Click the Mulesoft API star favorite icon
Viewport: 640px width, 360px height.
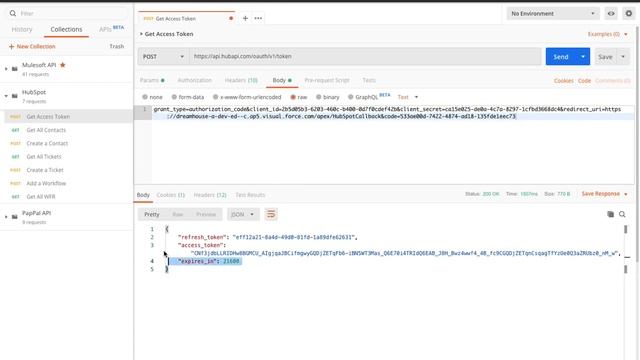click(62, 64)
